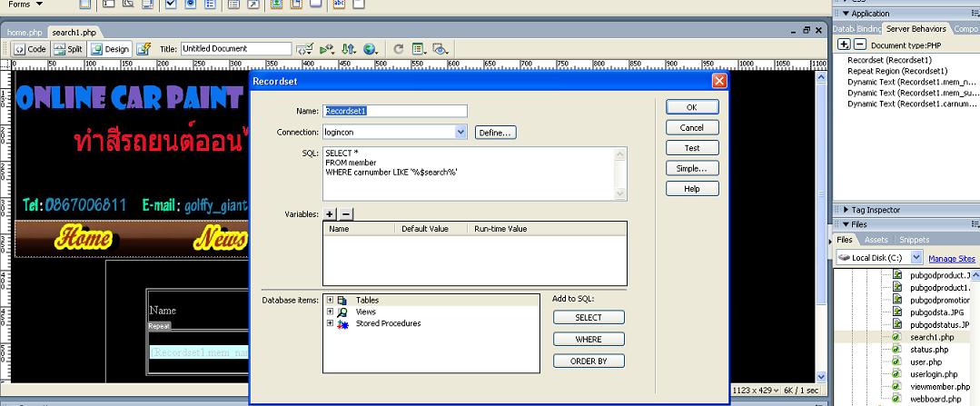Switch to the home.php document tab

25,32
